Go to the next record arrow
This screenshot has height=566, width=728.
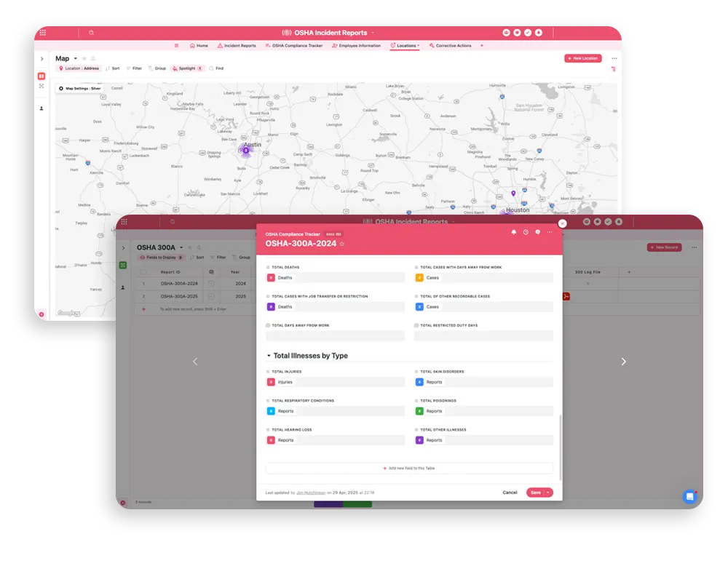(624, 362)
